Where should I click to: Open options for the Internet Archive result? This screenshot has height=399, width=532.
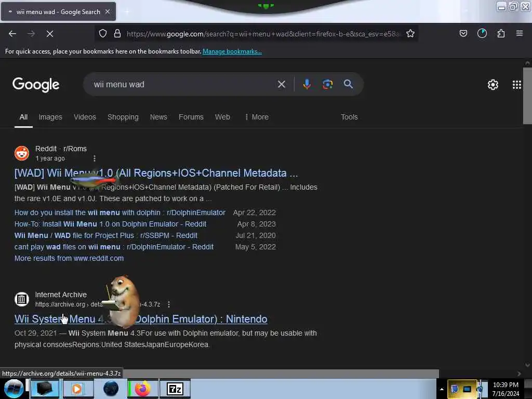(x=169, y=304)
